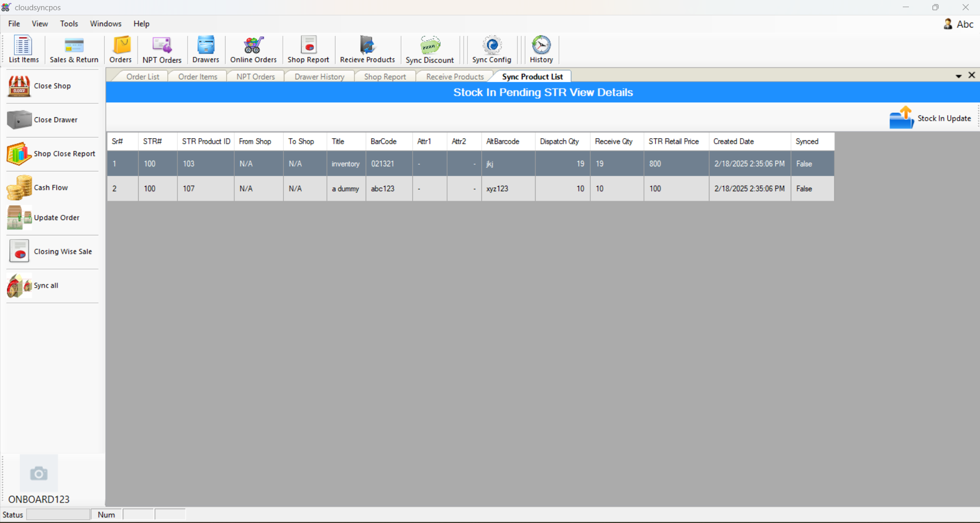Click the Dispatch Qty column header
The width and height of the screenshot is (980, 523).
coord(563,141)
